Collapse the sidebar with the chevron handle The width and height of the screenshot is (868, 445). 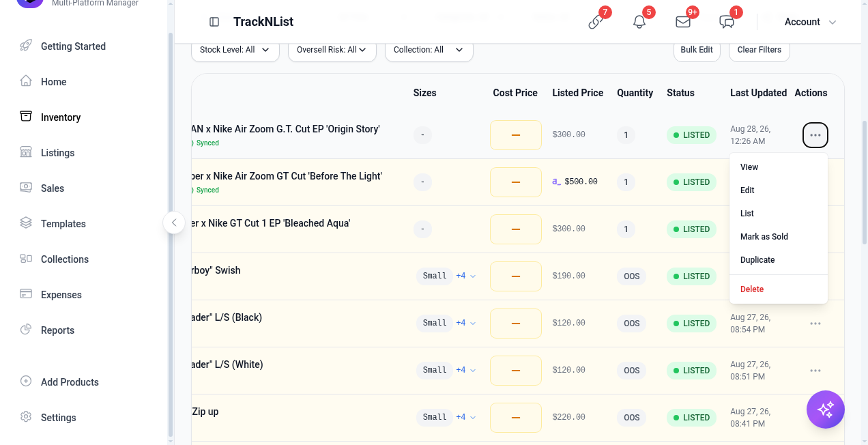pos(174,222)
